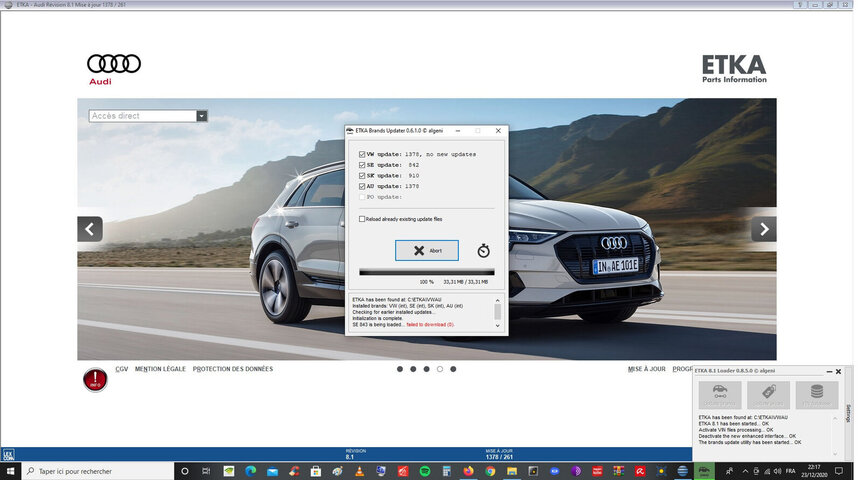
Task: Enable Reload already existing update files
Action: 362,219
